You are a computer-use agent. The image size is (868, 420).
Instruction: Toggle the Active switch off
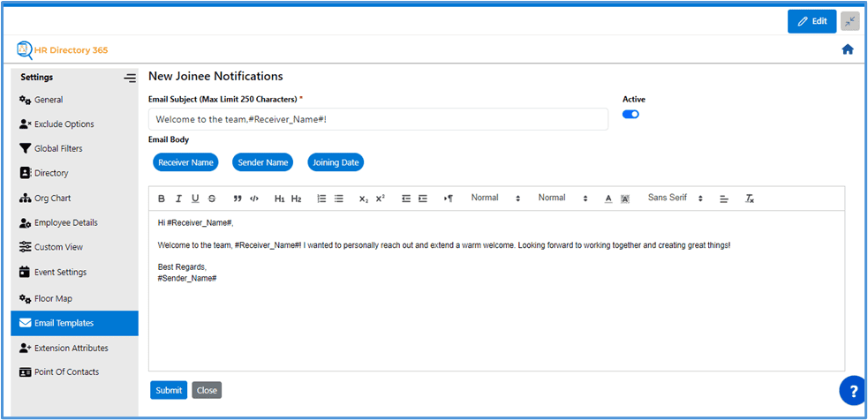point(630,114)
